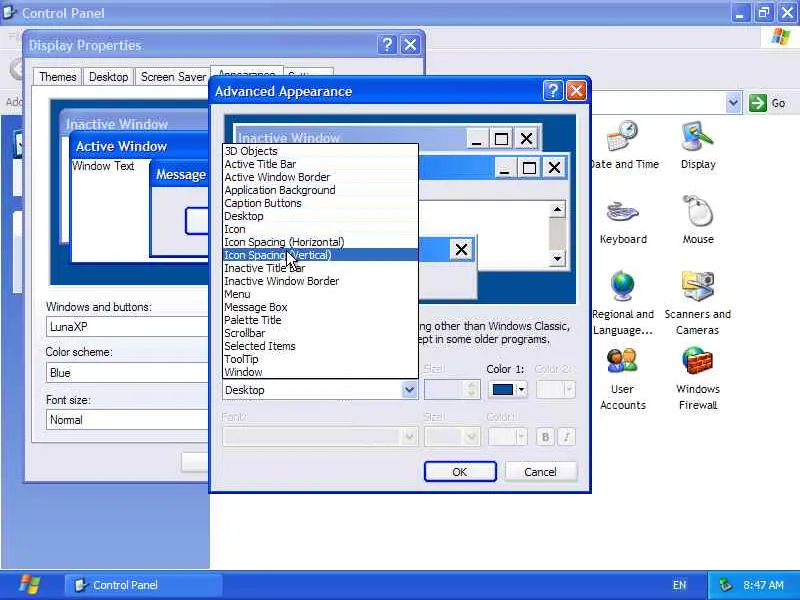
Task: Select Icon entry in the list
Action: tap(320, 229)
